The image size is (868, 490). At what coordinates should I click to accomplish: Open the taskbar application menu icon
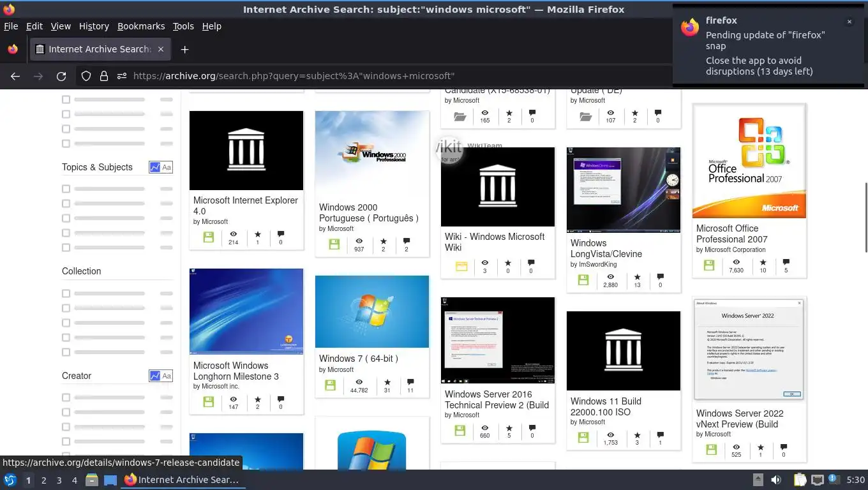(x=10, y=480)
